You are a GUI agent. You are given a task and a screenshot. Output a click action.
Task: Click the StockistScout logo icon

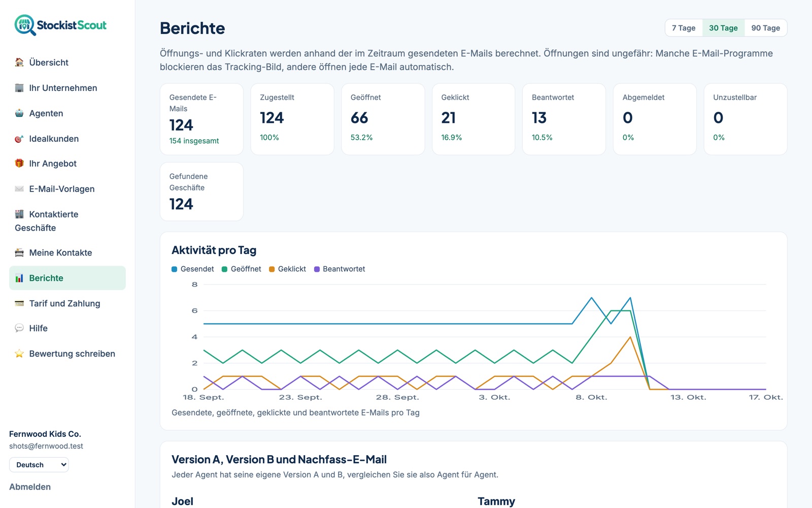click(x=25, y=25)
